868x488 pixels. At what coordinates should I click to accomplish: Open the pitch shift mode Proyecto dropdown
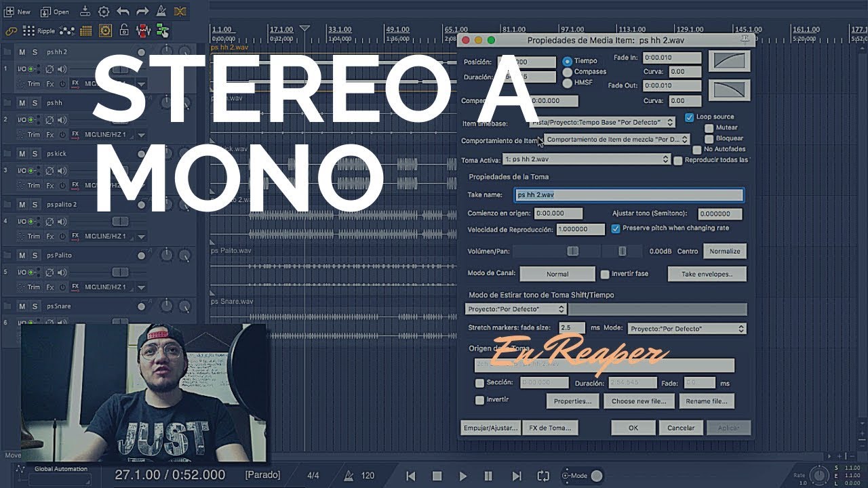click(516, 308)
